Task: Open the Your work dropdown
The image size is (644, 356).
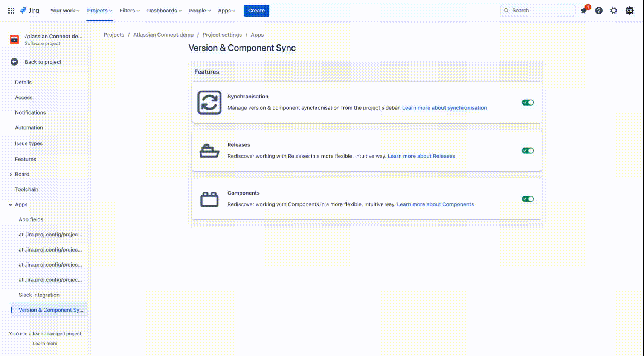Action: pos(65,11)
